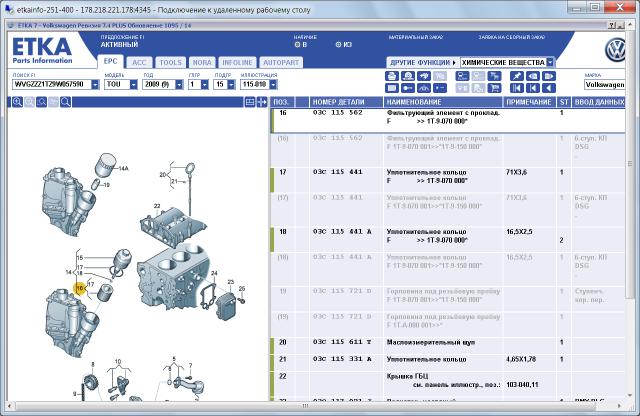640x416 pixels.
Task: Click the pushpin icon in the toolbar
Action: point(516,76)
